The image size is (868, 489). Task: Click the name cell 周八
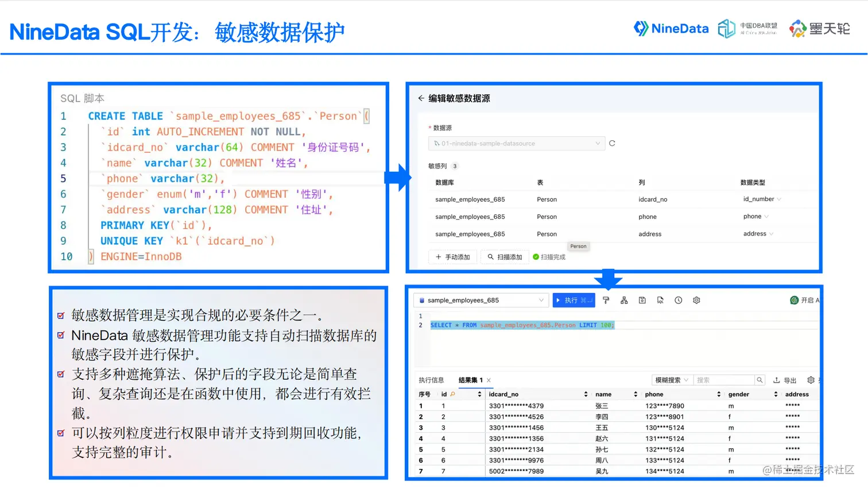[602, 460]
